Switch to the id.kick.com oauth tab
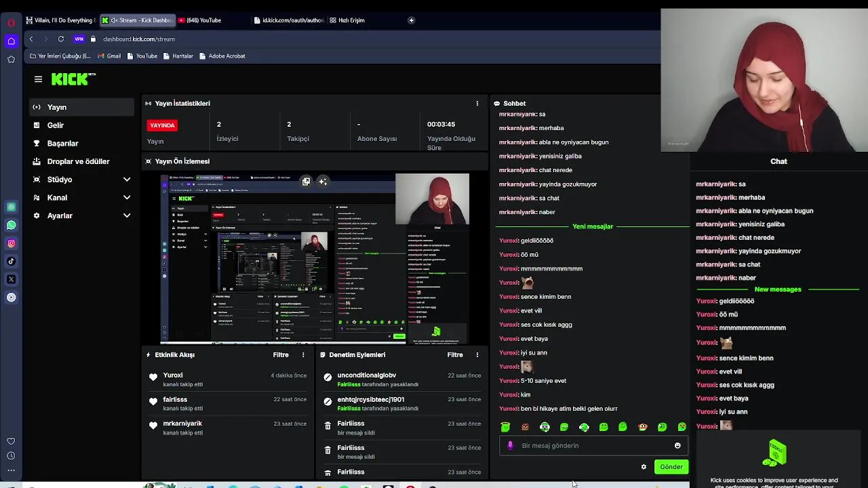The height and width of the screenshot is (488, 868). [288, 20]
